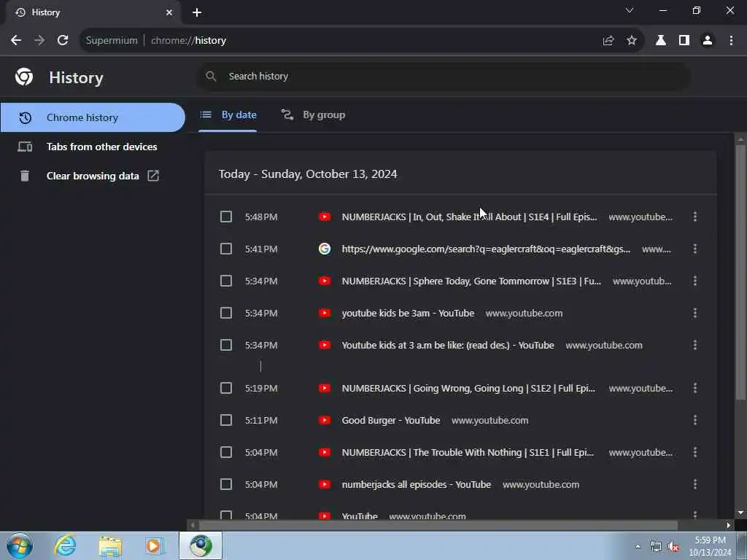The image size is (747, 560).
Task: Open actions menu for Sphere Today entry
Action: tap(695, 281)
